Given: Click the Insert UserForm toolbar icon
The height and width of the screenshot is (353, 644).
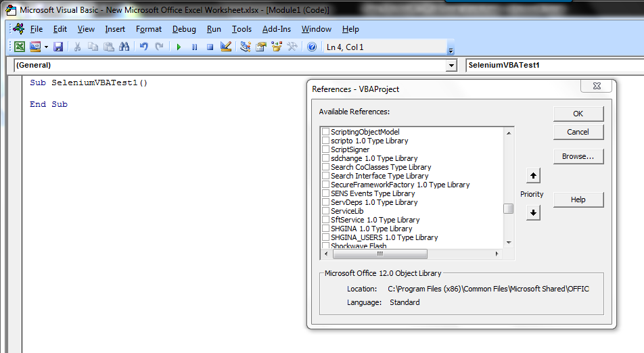Looking at the screenshot, I should (35, 47).
